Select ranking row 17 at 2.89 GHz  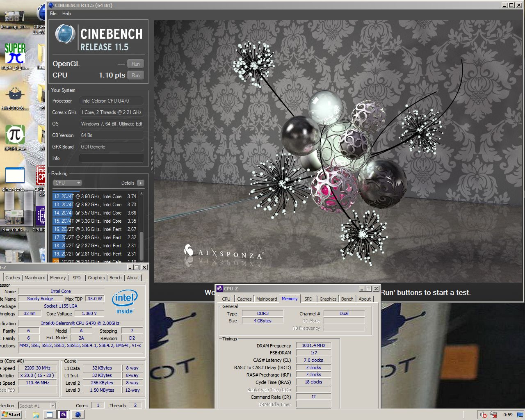95,237
